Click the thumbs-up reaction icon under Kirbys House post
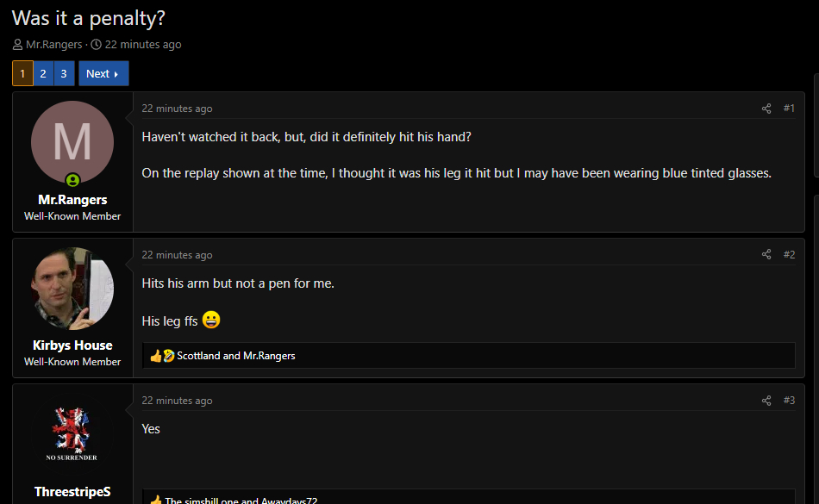Viewport: 819px width, 504px height. (156, 356)
